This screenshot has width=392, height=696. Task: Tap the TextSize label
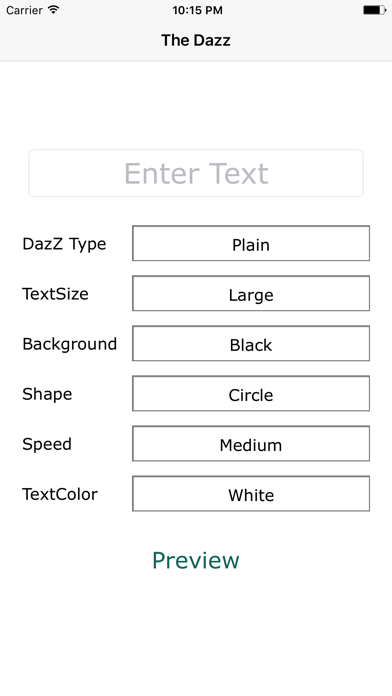pyautogui.click(x=55, y=294)
